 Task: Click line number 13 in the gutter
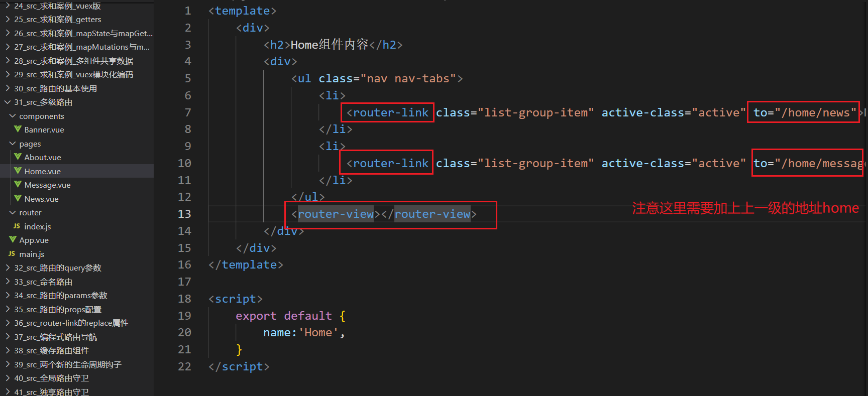point(184,214)
